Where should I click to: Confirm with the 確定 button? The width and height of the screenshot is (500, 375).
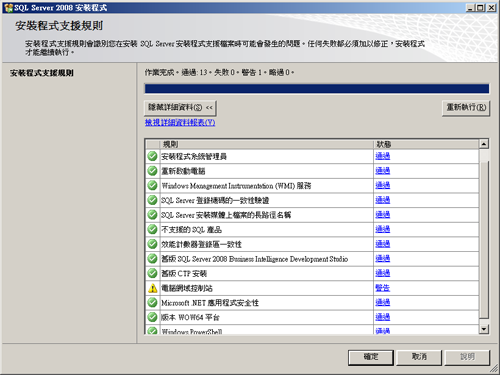point(371,357)
